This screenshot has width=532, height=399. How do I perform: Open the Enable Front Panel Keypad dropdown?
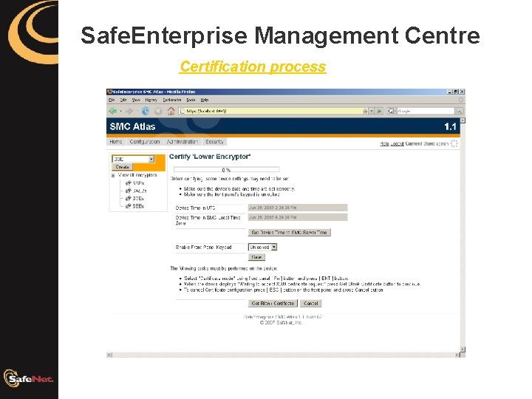click(274, 248)
